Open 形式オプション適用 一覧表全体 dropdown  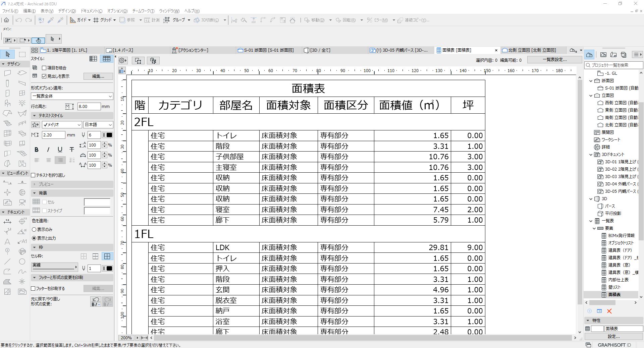click(x=72, y=96)
